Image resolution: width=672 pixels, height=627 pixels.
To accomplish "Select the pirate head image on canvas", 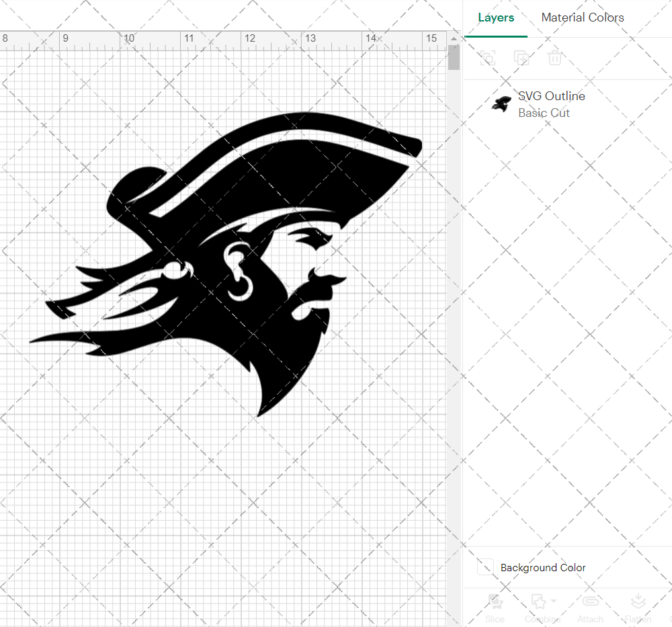I will (x=226, y=263).
